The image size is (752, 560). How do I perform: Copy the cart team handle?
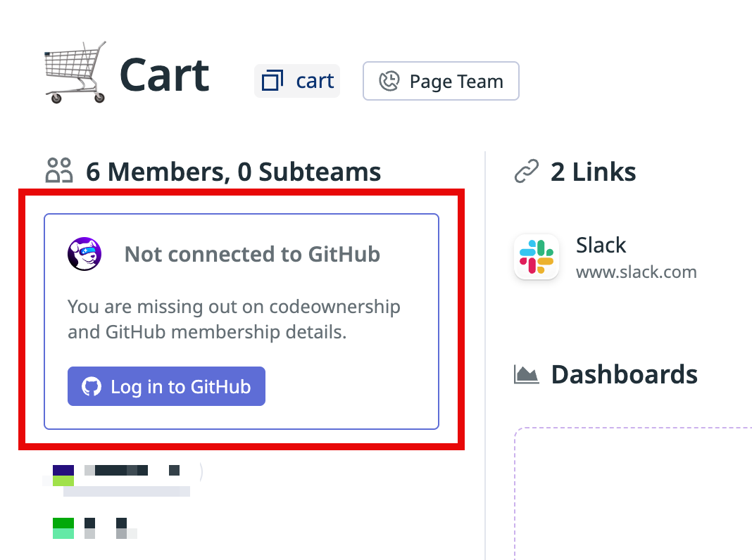[x=314, y=81]
